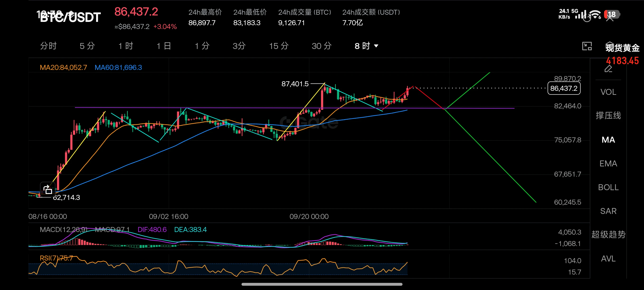Toggle the BOLL indicator

608,187
